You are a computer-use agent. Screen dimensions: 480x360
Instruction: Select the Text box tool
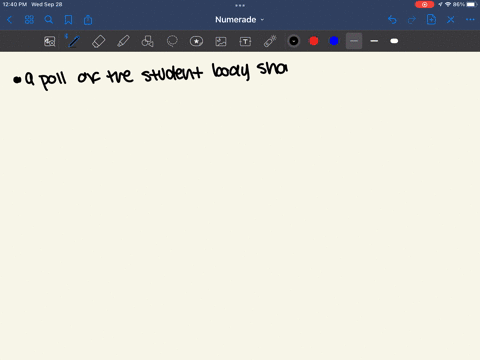pyautogui.click(x=245, y=41)
